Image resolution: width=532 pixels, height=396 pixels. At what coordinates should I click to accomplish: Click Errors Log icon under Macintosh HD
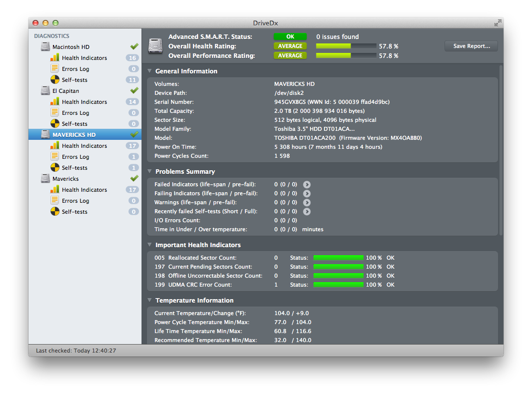click(54, 69)
